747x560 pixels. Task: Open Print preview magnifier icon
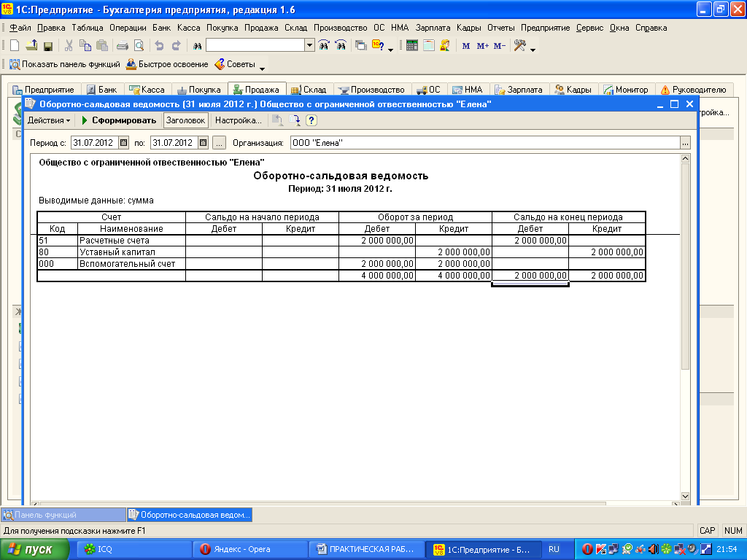(139, 46)
